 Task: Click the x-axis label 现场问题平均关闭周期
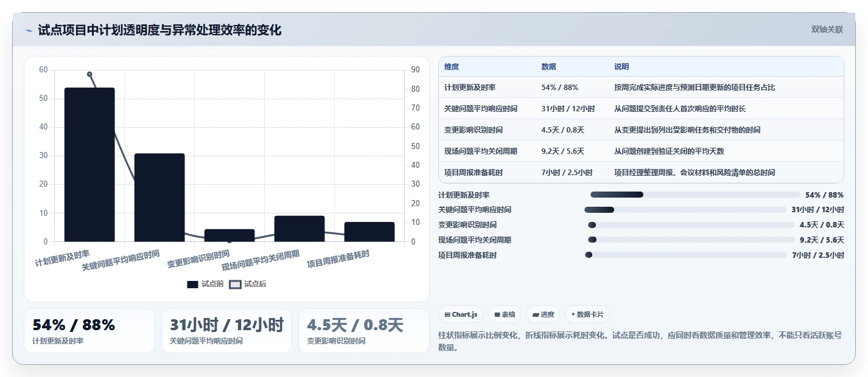[261, 260]
